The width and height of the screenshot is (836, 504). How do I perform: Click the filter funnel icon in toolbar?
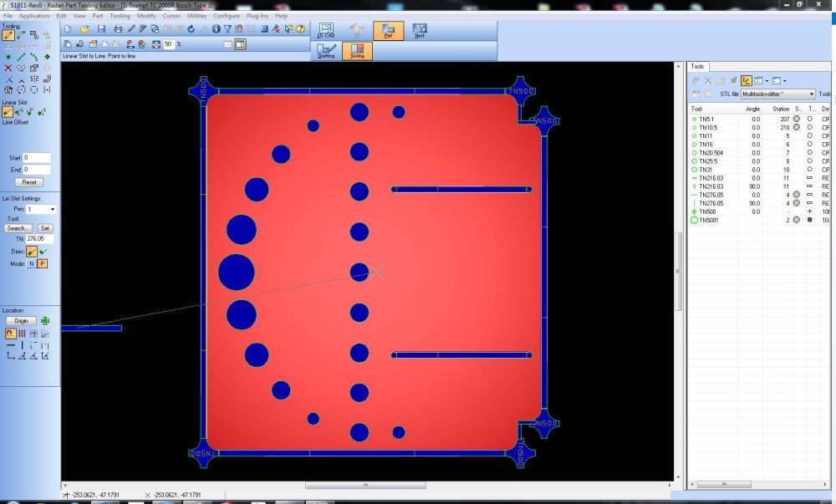click(227, 28)
